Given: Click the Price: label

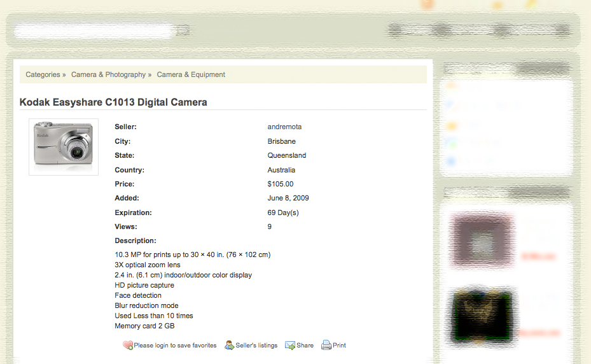Looking at the screenshot, I should tap(125, 184).
